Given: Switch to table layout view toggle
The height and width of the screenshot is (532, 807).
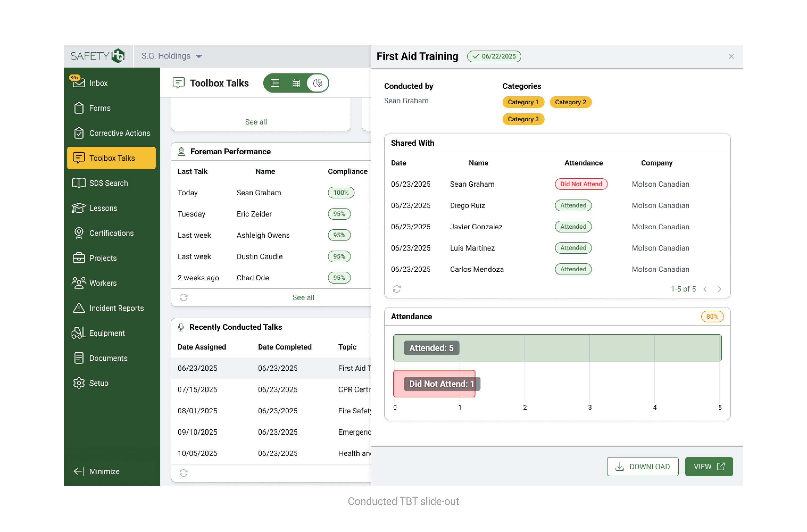Looking at the screenshot, I should [x=275, y=83].
